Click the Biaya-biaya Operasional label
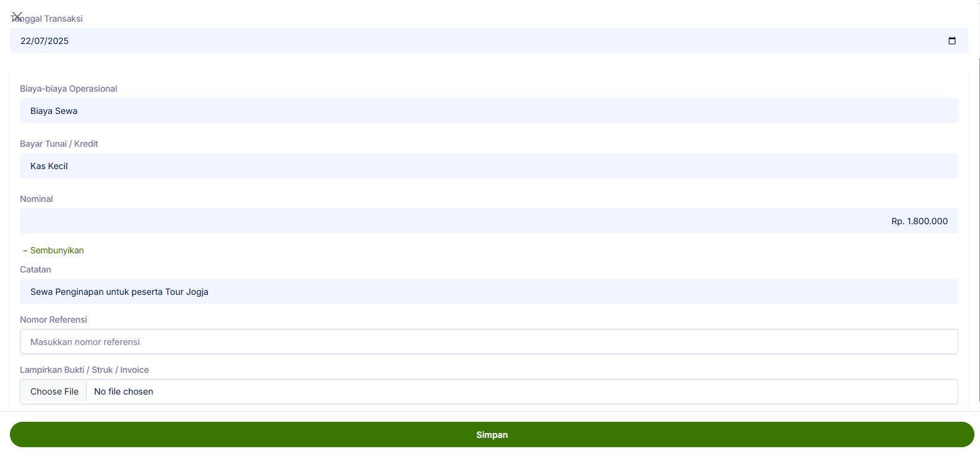 [x=68, y=89]
